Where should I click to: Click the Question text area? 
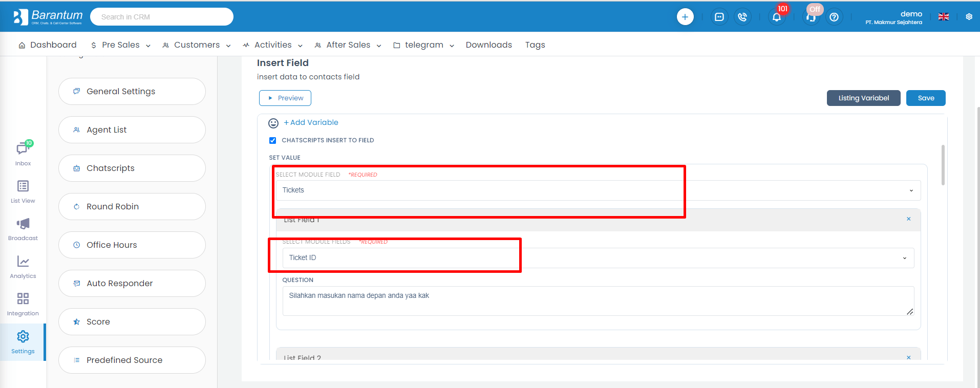598,301
